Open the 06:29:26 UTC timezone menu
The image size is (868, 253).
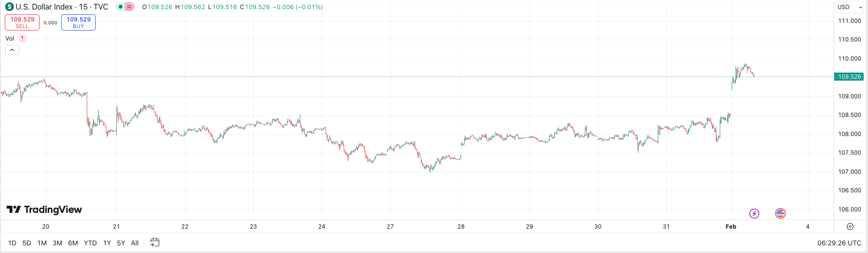(x=839, y=243)
